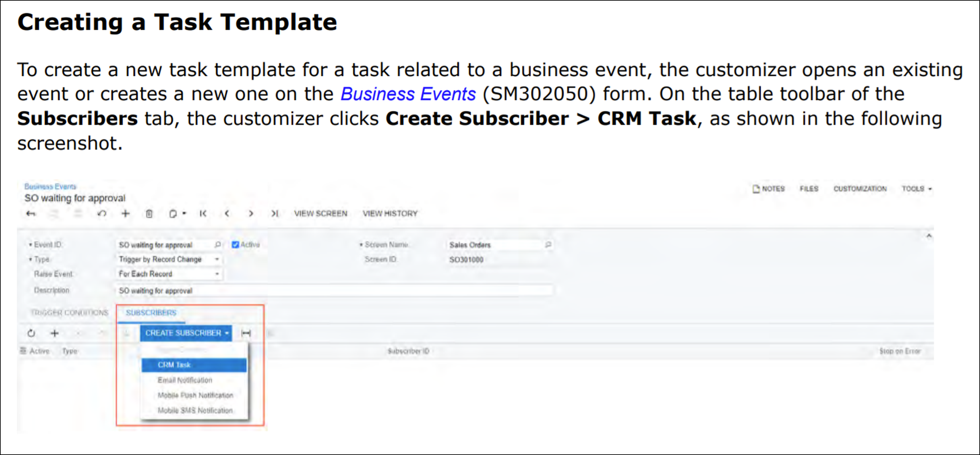Expand the Raise Event dropdown

[217, 274]
